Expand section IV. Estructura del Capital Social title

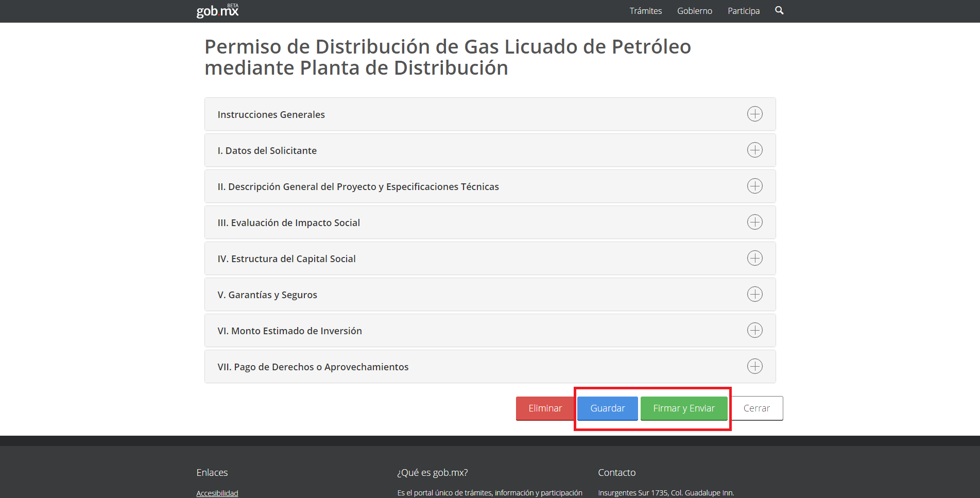click(286, 259)
